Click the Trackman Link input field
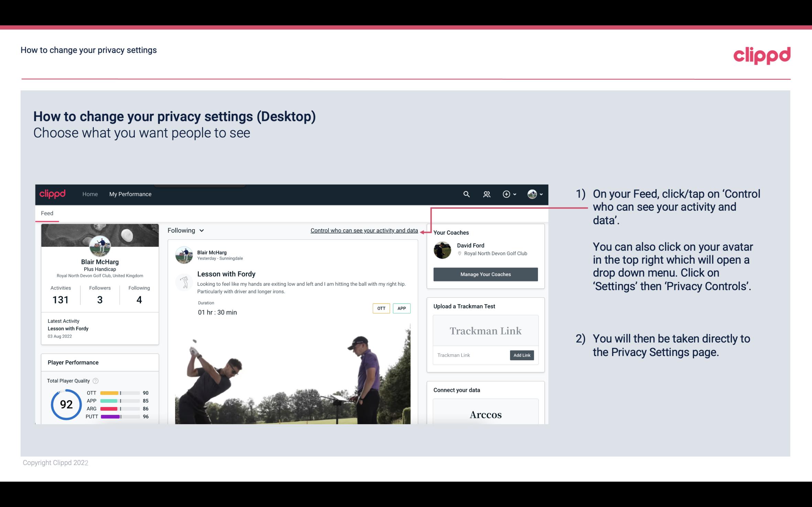The image size is (812, 507). click(470, 355)
